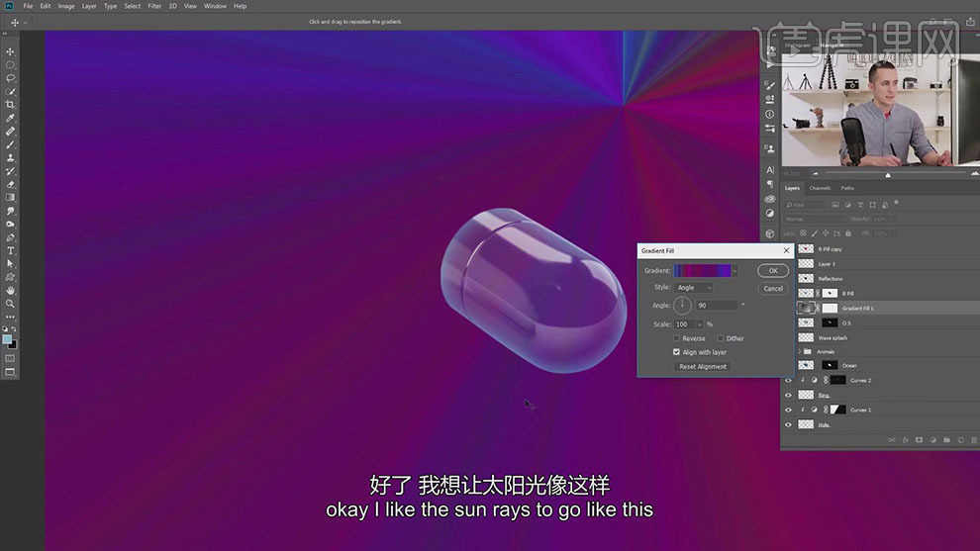Click the Lock all padlock icon

click(848, 233)
